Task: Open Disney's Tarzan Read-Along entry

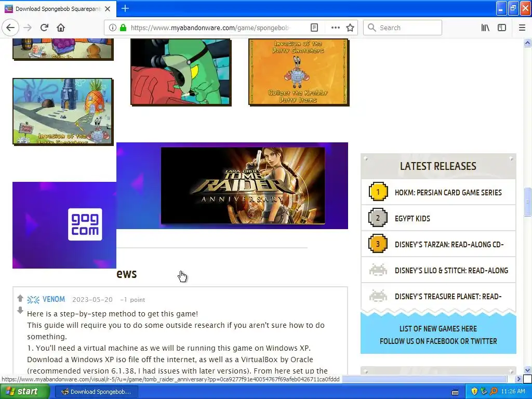Action: point(449,245)
